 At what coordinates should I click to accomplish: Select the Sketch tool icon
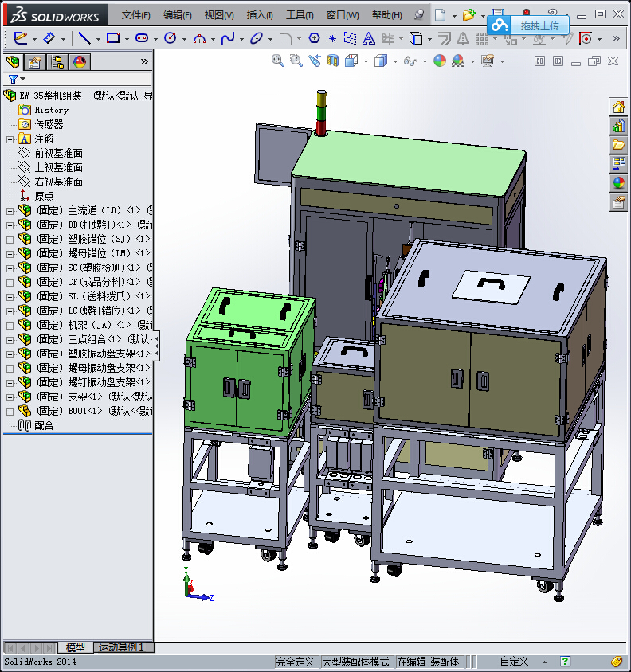tap(21, 38)
